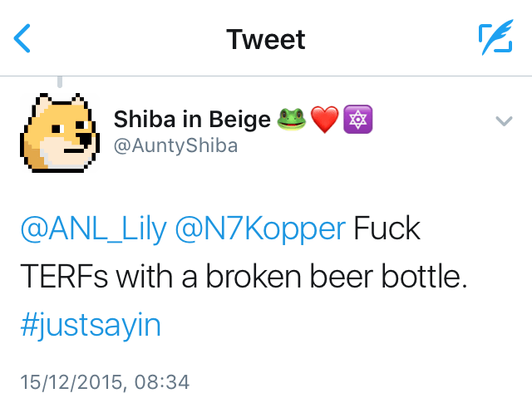Viewport: 532px width, 408px height.
Task: Open the compose new tweet icon
Action: tap(495, 38)
